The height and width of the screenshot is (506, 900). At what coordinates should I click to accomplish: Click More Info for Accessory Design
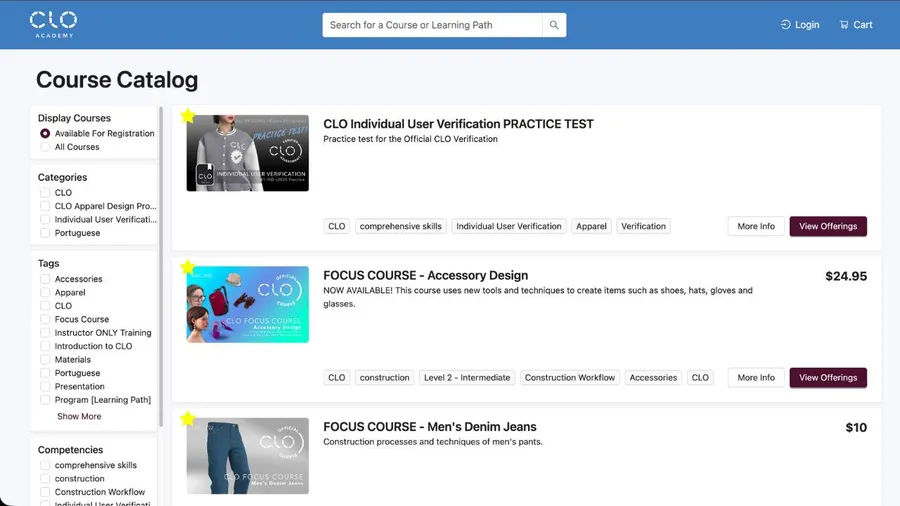pos(756,377)
